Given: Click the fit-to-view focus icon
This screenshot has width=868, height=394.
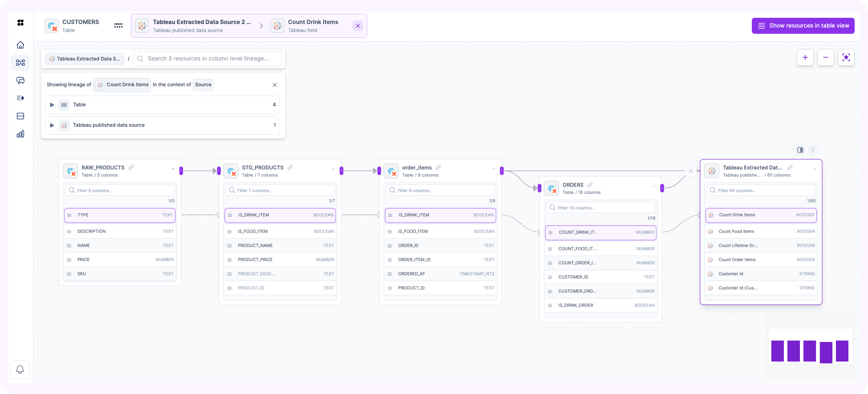Looking at the screenshot, I should 846,57.
